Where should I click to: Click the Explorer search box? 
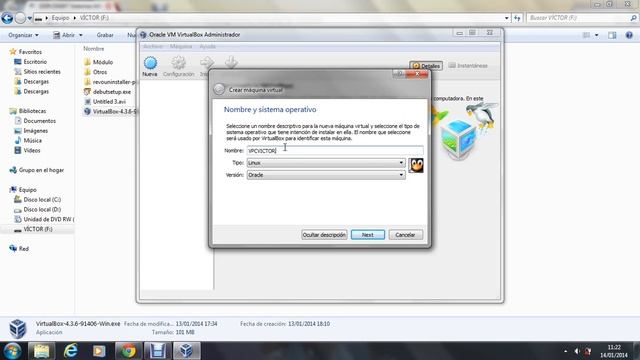[x=582, y=18]
